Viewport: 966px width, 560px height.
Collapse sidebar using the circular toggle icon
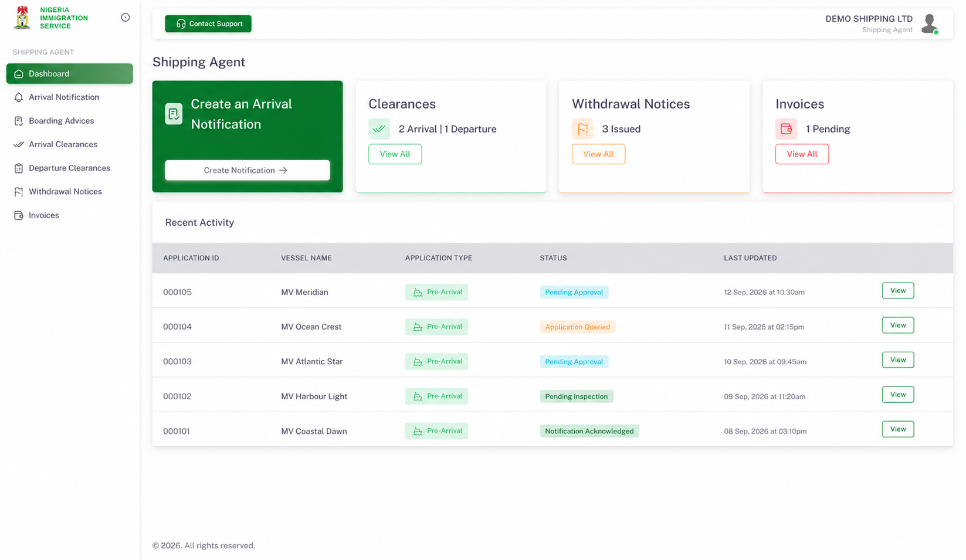pos(125,18)
